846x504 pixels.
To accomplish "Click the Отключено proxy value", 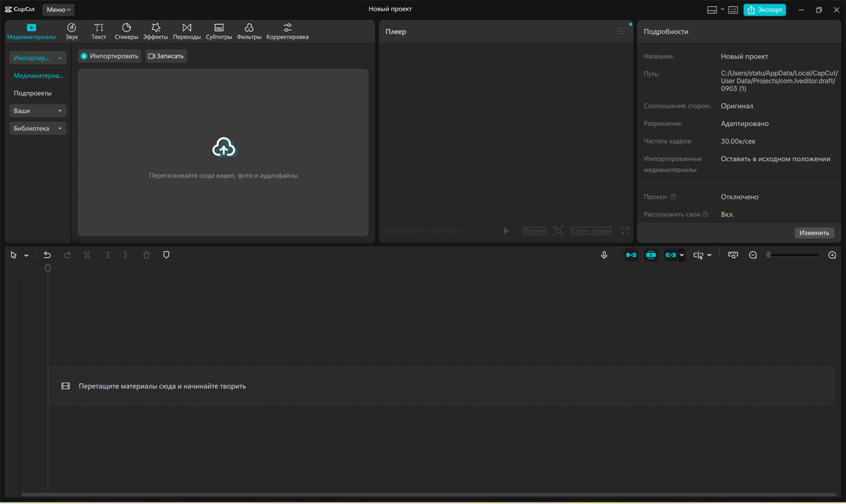I will click(740, 197).
